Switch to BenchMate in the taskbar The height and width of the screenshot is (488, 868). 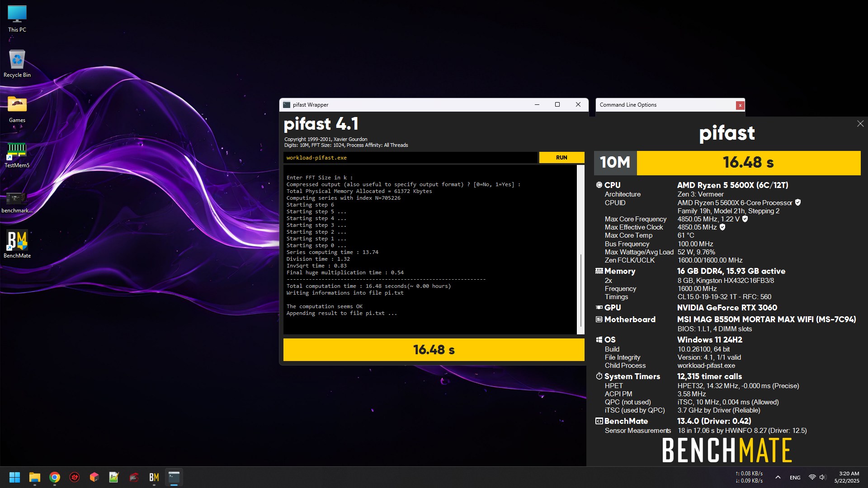pos(154,477)
